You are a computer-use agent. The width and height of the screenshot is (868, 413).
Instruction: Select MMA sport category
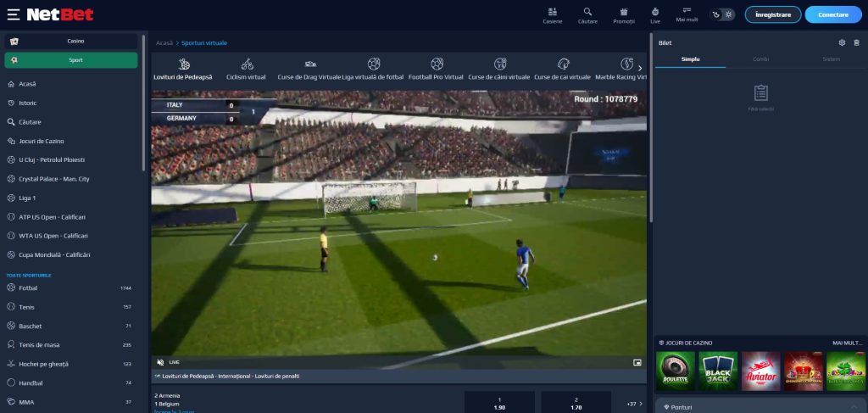71,402
